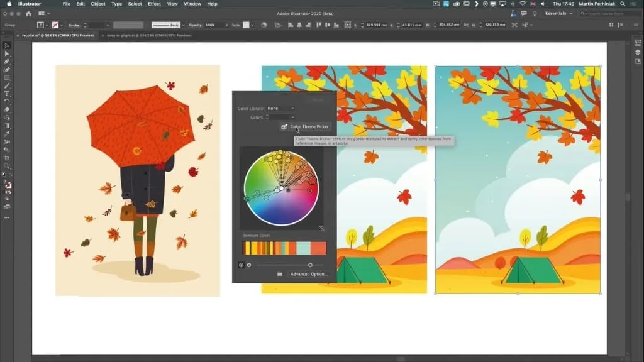Viewport: 644px width, 362px height.
Task: Open the Opacity dropdown in the control bar
Action: 227,25
